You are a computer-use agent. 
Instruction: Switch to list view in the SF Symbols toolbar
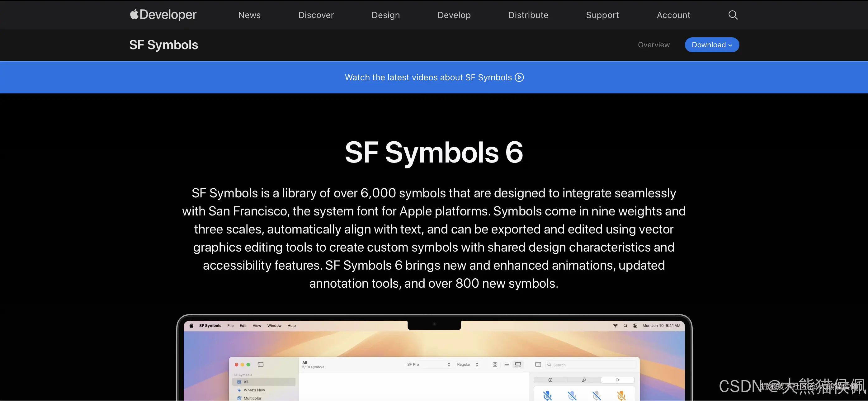click(506, 364)
